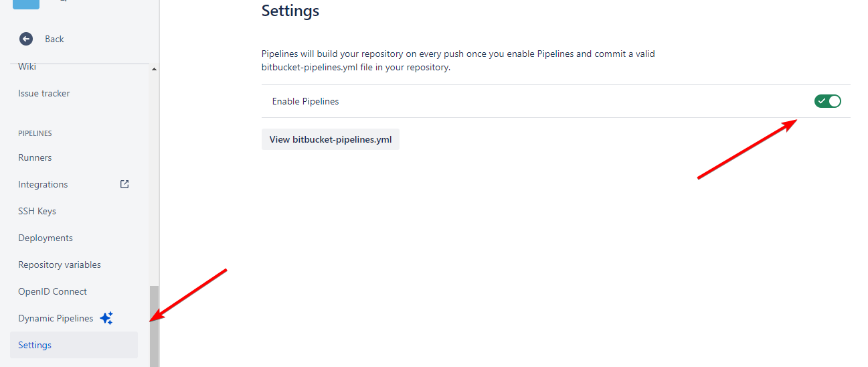Open the Integrations sidebar item
This screenshot has height=367, width=868.
point(43,184)
